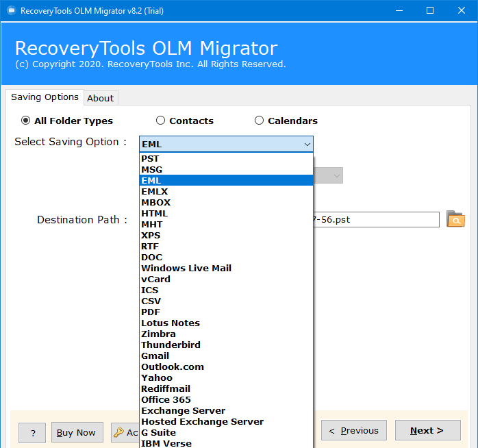Select Outlook.com option
Screen dimensions: 478x448
226,367
